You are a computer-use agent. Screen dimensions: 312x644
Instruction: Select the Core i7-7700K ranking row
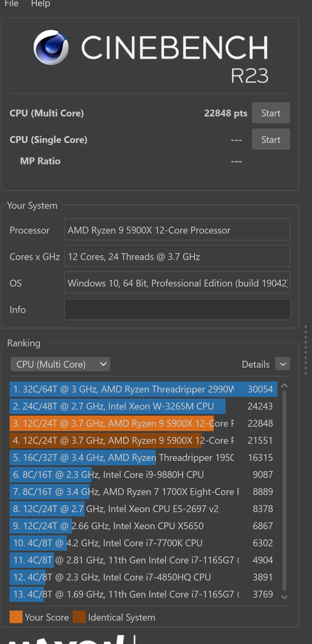[143, 543]
